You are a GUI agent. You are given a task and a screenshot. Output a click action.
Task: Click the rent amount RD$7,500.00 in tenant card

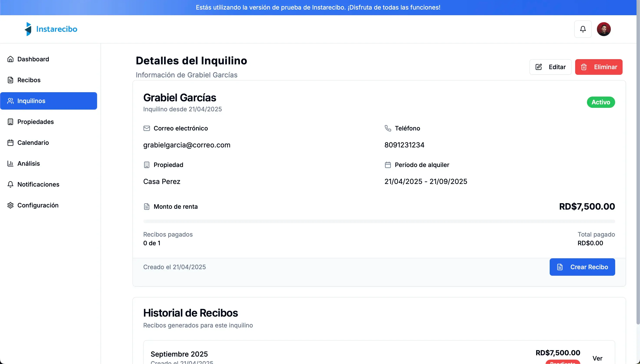click(587, 207)
